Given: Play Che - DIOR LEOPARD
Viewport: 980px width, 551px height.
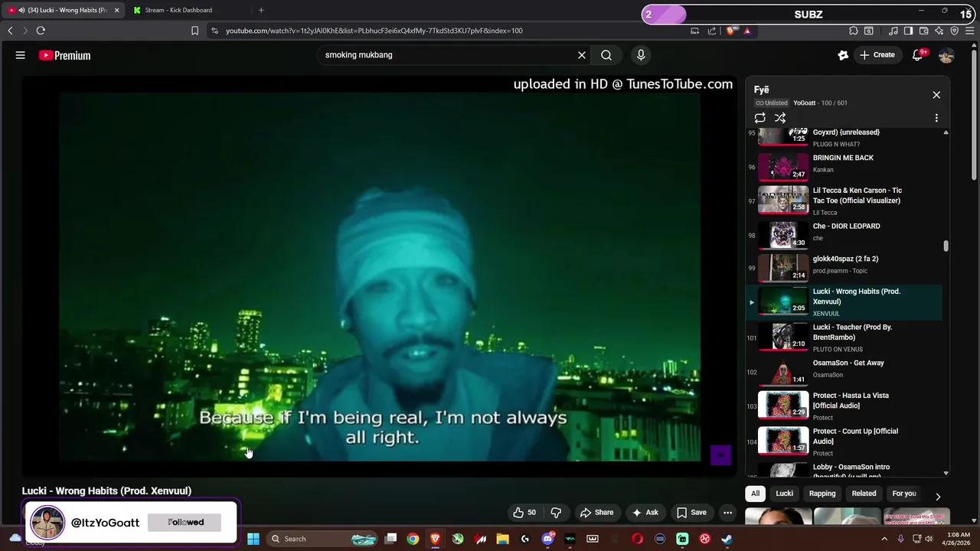Looking at the screenshot, I should [x=844, y=234].
